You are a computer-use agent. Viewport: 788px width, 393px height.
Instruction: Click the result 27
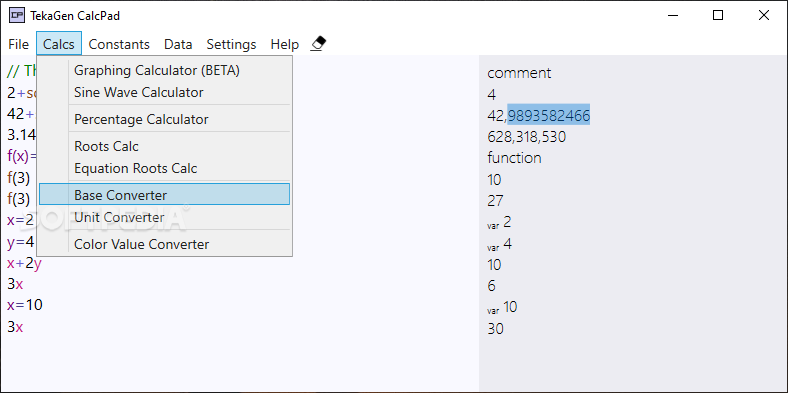point(495,201)
